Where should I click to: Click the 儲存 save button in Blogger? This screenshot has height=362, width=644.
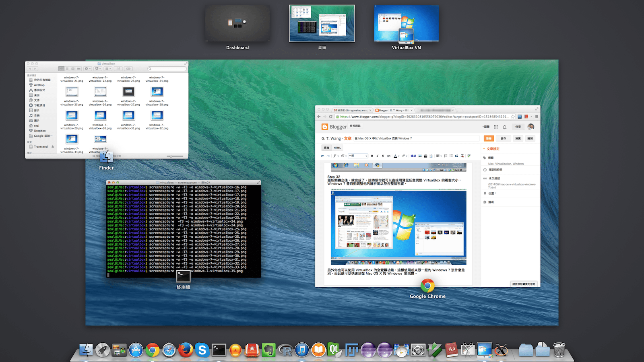click(503, 138)
